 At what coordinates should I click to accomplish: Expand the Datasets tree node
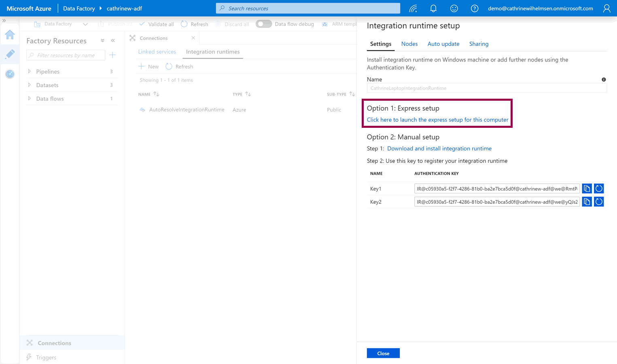(x=30, y=85)
